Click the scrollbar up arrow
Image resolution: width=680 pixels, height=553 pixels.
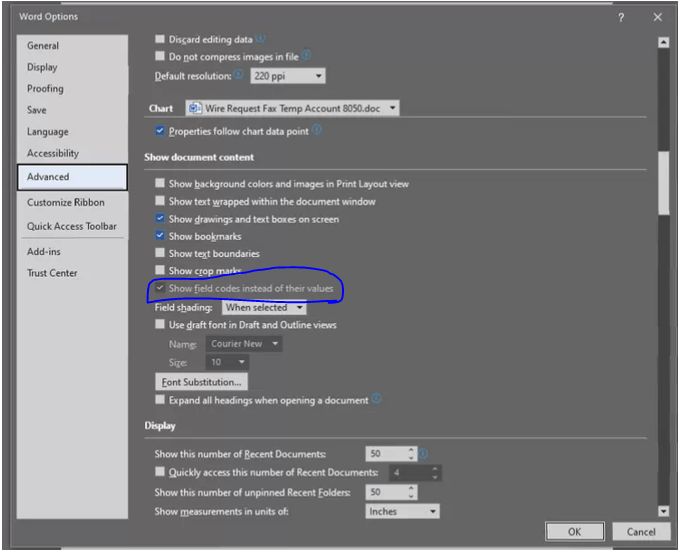click(663, 42)
